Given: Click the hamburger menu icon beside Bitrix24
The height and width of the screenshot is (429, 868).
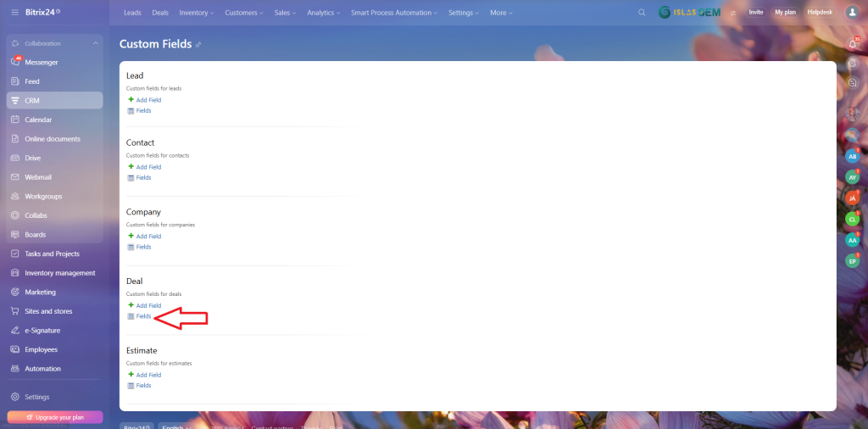Looking at the screenshot, I should point(14,13).
